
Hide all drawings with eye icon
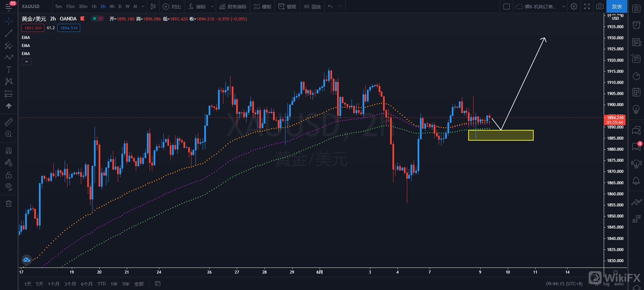click(9, 187)
